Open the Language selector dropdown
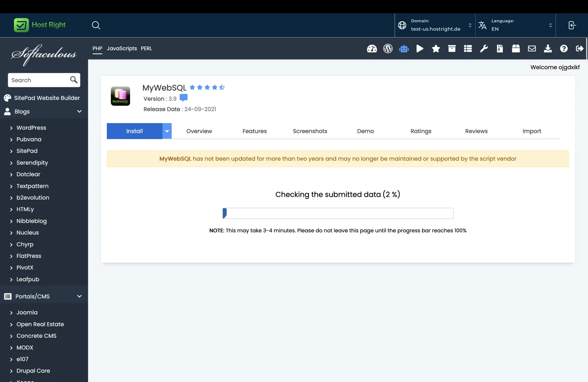The width and height of the screenshot is (588, 382). click(515, 25)
